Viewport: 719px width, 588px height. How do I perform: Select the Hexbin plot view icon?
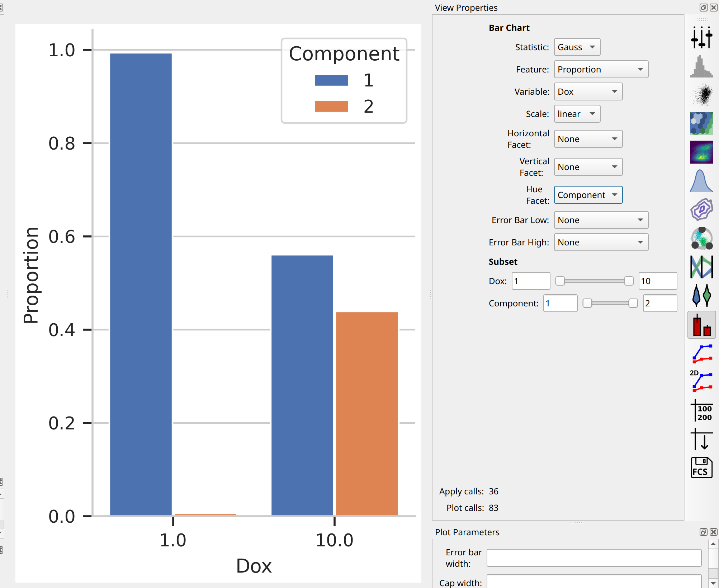click(x=701, y=123)
